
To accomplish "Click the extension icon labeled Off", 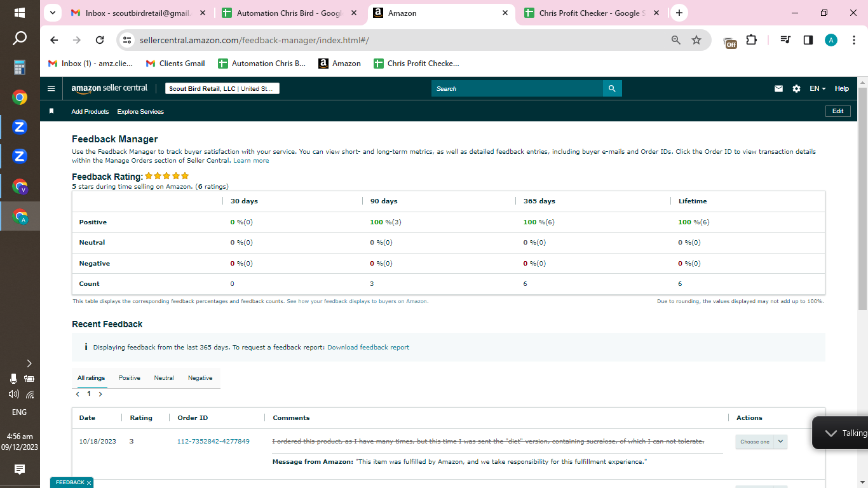I will (730, 41).
